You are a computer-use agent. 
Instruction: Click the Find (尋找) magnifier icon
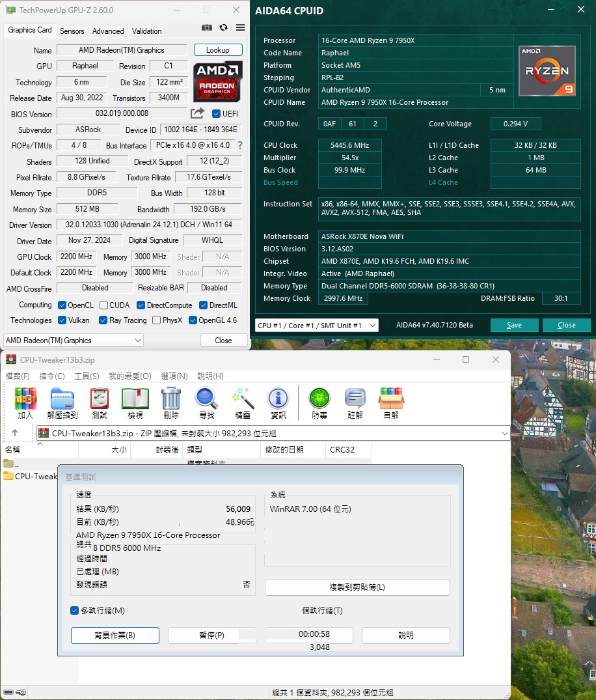click(206, 404)
